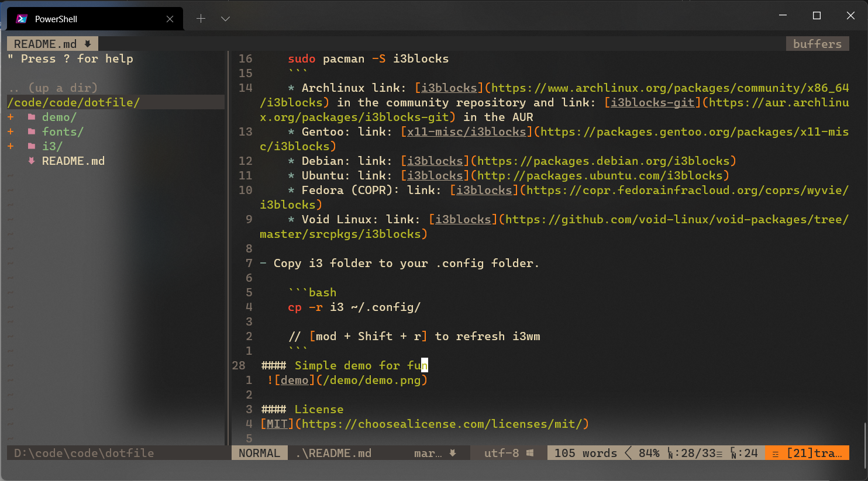Viewport: 868px width, 481px height.
Task: Click the 'sudo pacman -S i3blocks' line
Action: coord(368,58)
